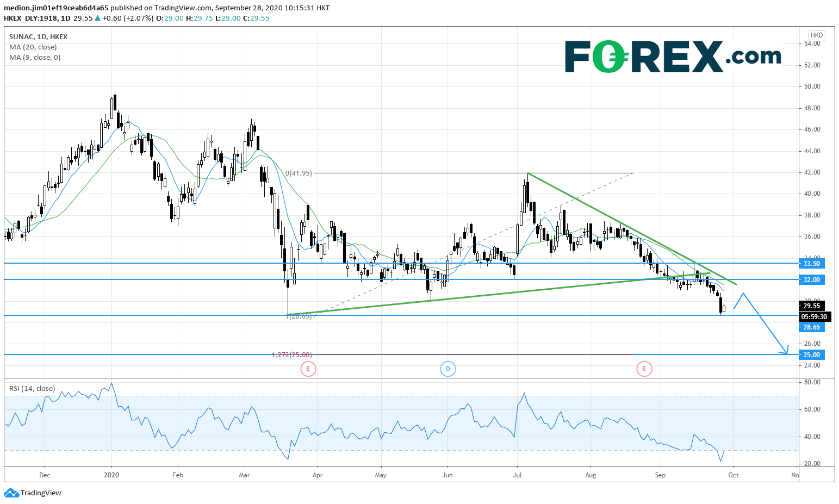Click the 32.00 horizontal line price label

(x=811, y=280)
